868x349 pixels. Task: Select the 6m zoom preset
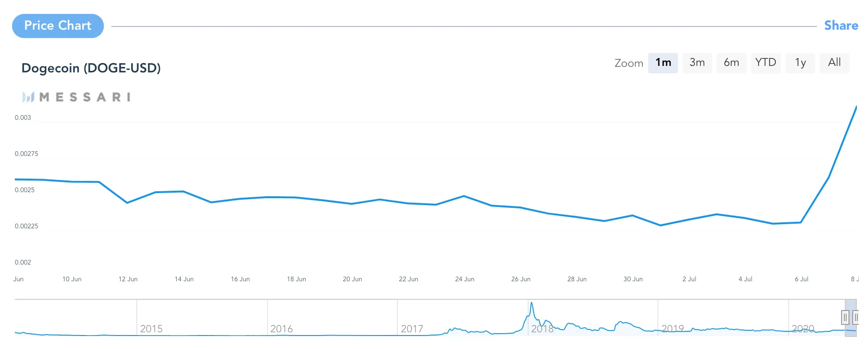[731, 62]
